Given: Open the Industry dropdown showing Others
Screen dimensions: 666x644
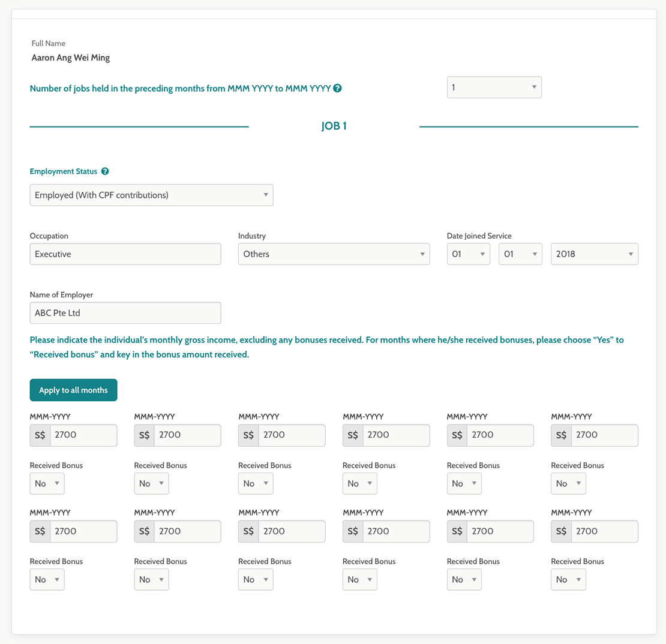Looking at the screenshot, I should [334, 254].
